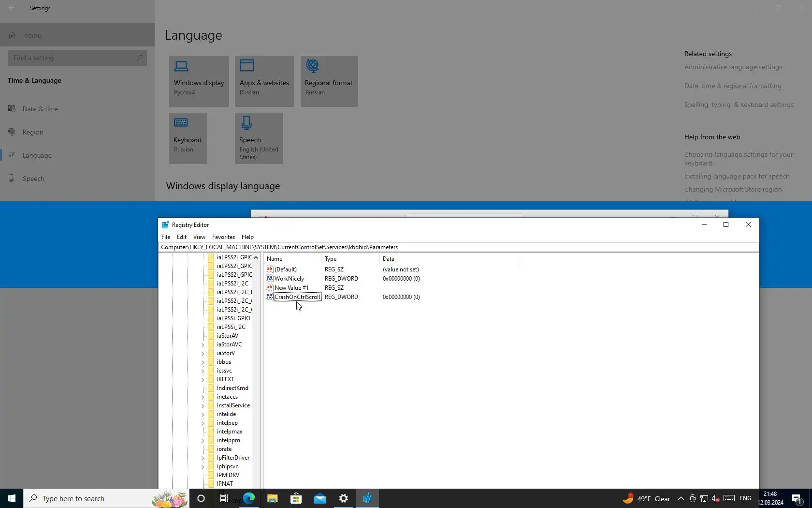Open the Edit menu in Registry Editor
The image size is (812, 508).
tap(182, 237)
